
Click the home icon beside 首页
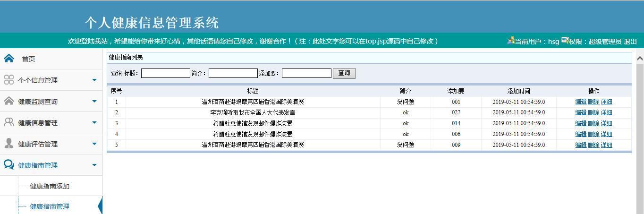(9, 58)
